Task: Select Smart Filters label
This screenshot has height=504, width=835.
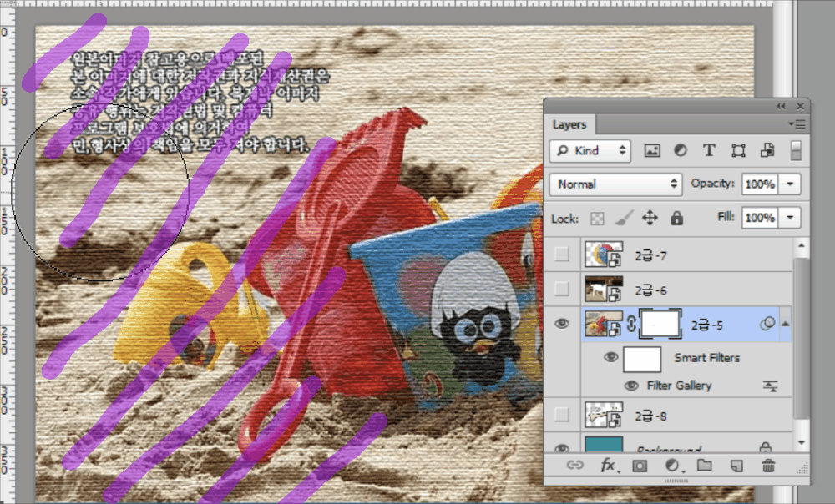Action: pos(706,358)
